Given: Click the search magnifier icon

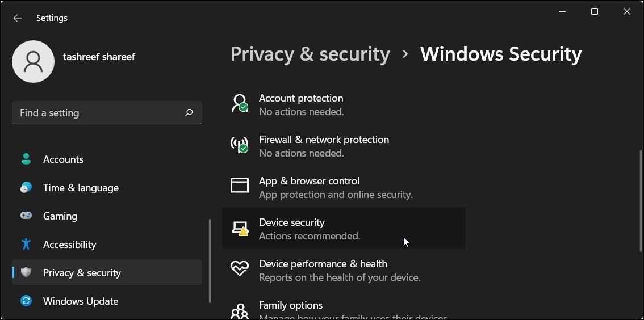Looking at the screenshot, I should pyautogui.click(x=189, y=113).
